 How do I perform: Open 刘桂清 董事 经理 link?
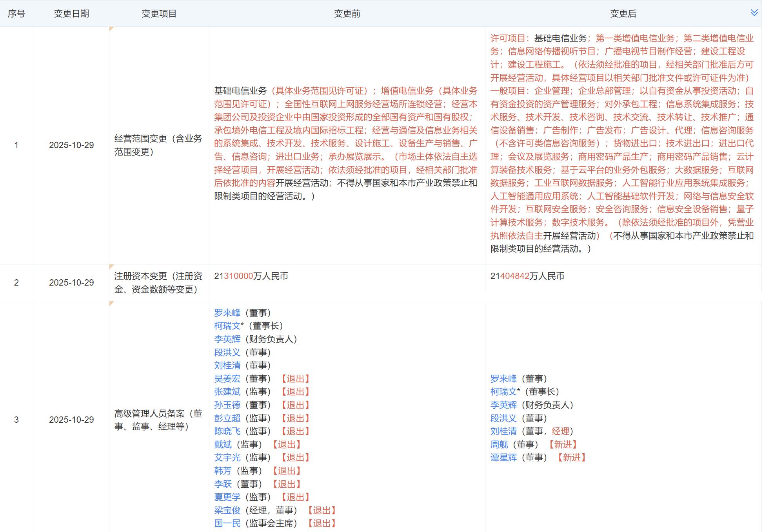503,431
